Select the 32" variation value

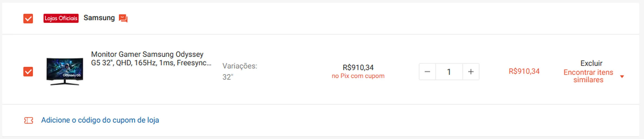click(x=228, y=77)
